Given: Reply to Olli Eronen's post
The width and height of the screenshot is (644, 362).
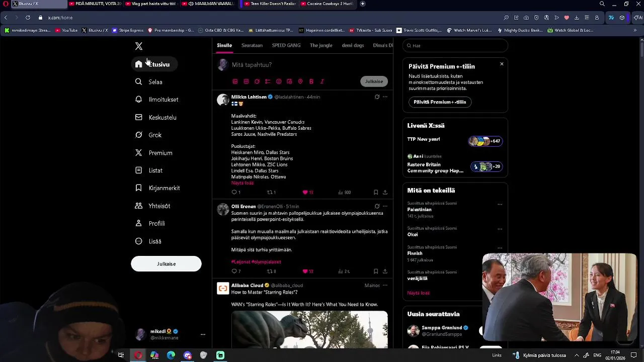Looking at the screenshot, I should (x=234, y=271).
